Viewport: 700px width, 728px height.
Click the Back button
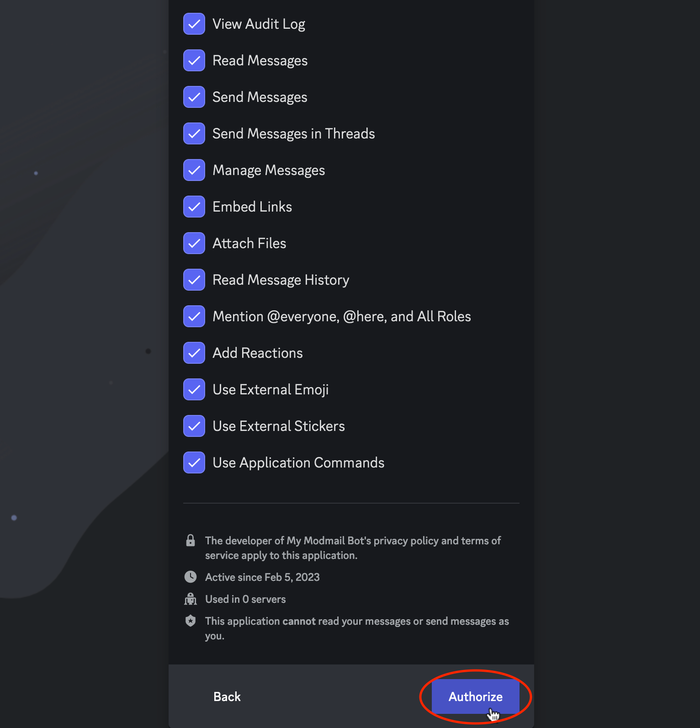[227, 696]
